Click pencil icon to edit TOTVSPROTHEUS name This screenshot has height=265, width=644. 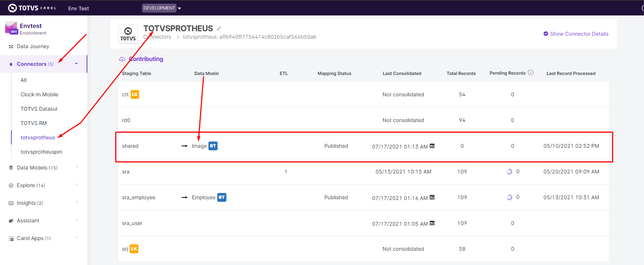tap(219, 28)
